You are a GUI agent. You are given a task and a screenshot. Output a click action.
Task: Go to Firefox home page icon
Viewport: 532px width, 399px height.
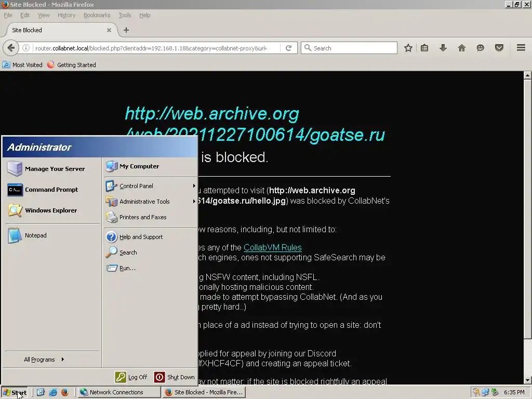462,48
